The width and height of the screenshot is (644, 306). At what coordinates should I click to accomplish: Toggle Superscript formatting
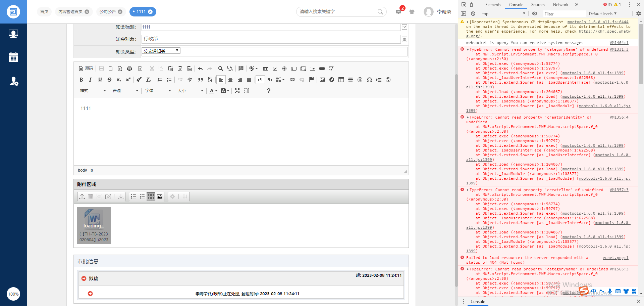[x=128, y=80]
